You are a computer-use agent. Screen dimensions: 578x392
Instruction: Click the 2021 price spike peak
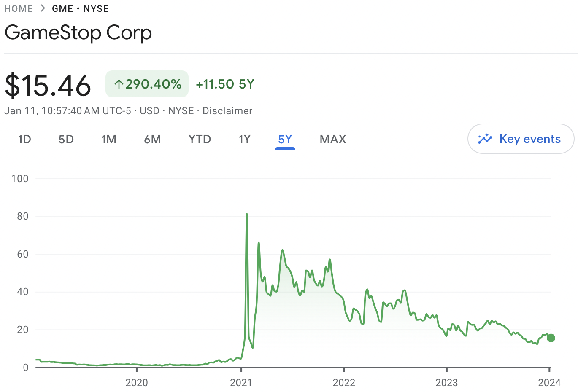[x=247, y=214]
